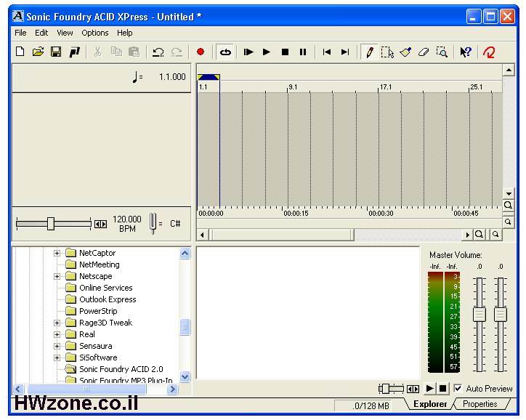Image resolution: width=526 pixels, height=420 pixels.
Task: Select the Sonic Foundry ACID 2.0 folder
Action: [x=121, y=369]
